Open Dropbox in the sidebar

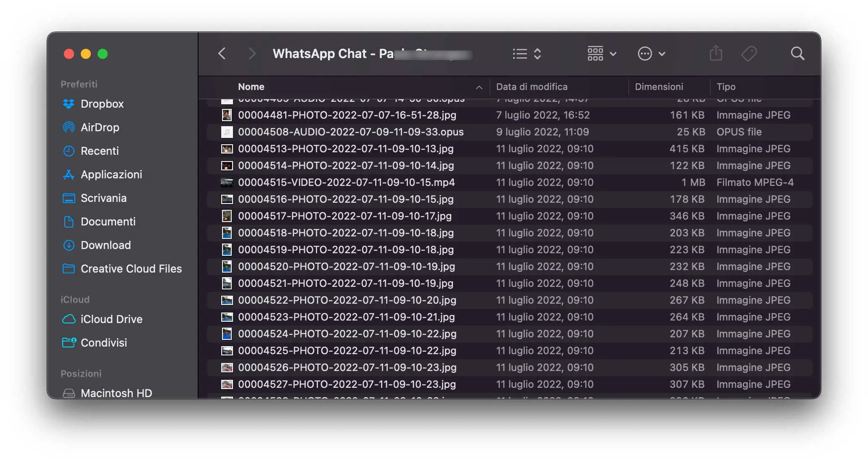[102, 104]
